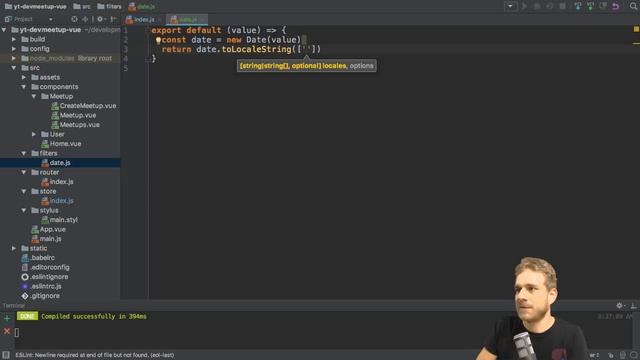Viewport: 640px width, 360px height.
Task: Click the yellow inspection indicator in editor corner
Action: click(x=636, y=29)
